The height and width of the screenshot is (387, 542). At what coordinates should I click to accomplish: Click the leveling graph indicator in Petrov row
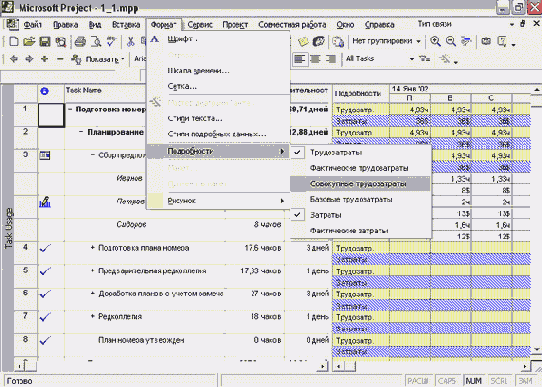pos(45,202)
